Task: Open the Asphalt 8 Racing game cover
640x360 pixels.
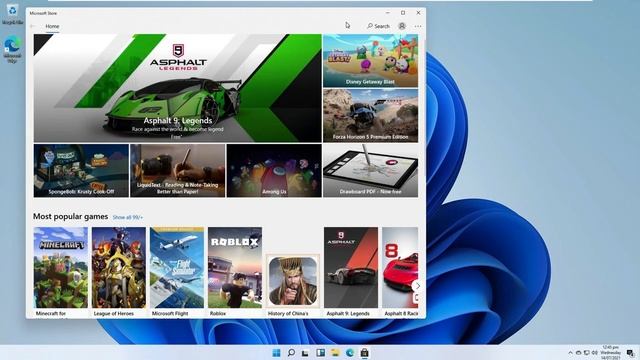Action: [x=400, y=267]
